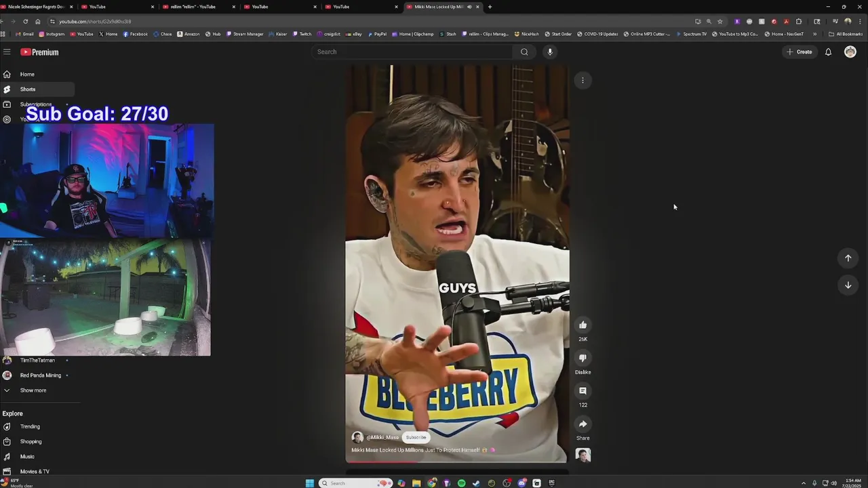Viewport: 868px width, 488px height.
Task: Expand hidden bookmarks overflow chevron
Action: (x=814, y=34)
